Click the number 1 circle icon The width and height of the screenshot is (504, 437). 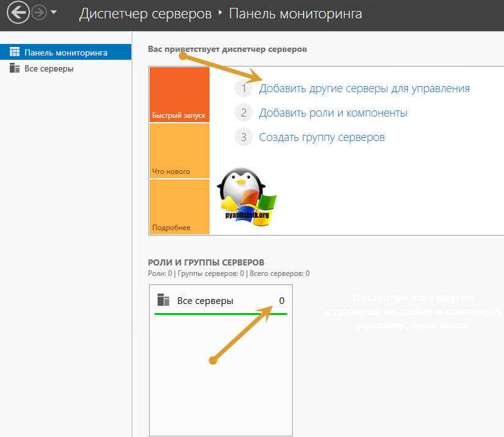tap(243, 88)
